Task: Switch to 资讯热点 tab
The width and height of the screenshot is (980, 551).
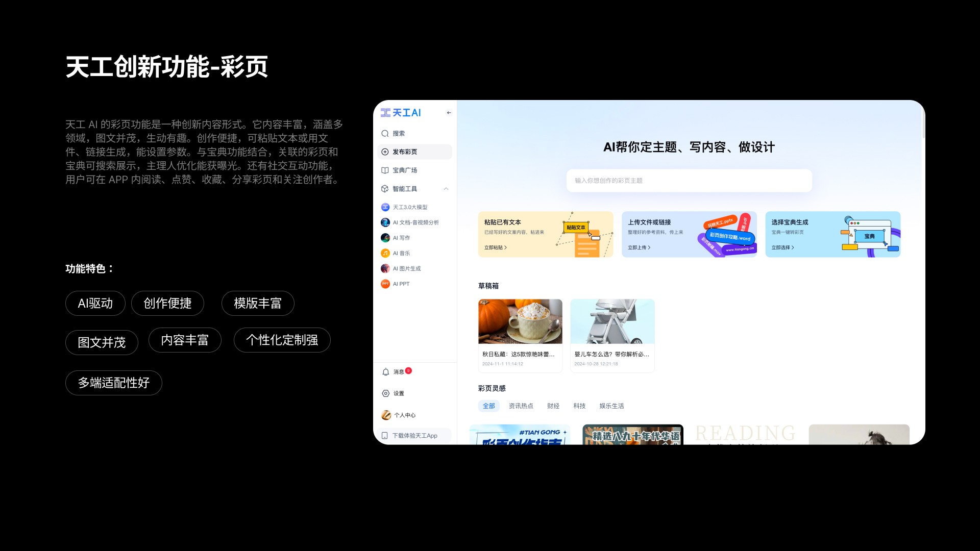Action: click(521, 406)
